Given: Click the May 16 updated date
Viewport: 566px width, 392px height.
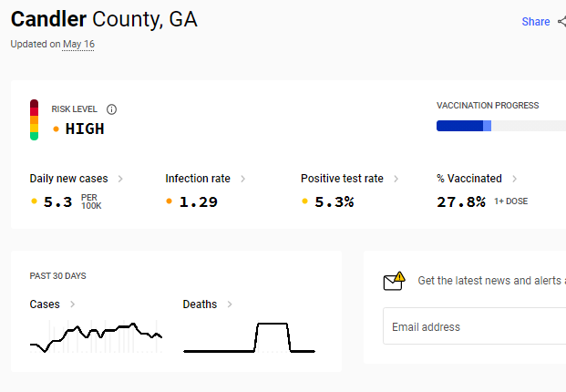Looking at the screenshot, I should [x=78, y=44].
